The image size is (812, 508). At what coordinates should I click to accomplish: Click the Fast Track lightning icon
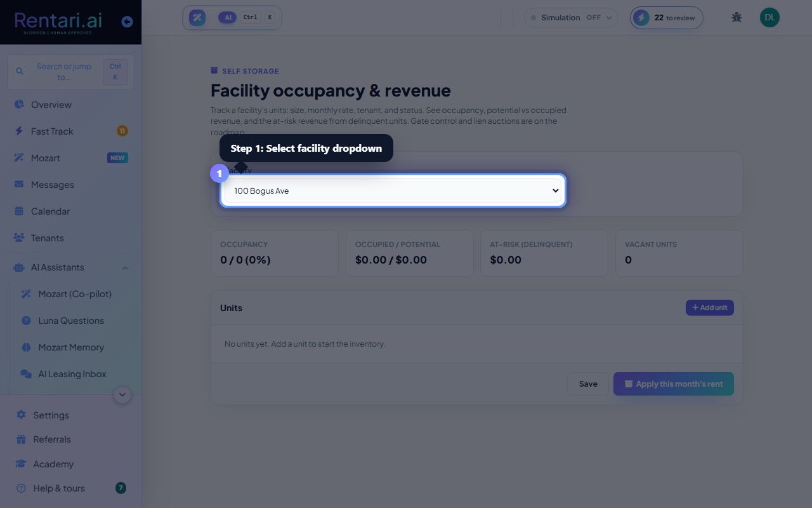(x=19, y=131)
